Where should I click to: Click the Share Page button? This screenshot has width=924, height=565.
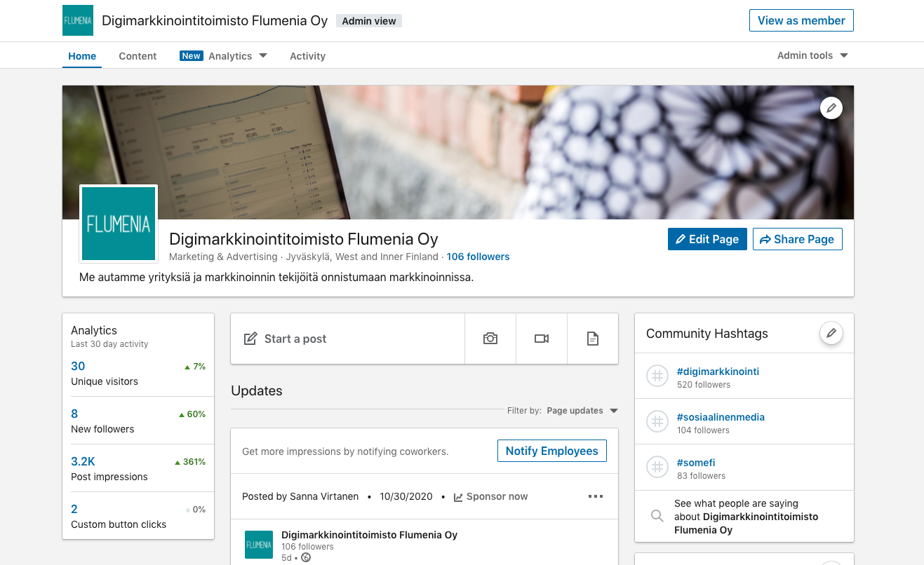coord(797,239)
